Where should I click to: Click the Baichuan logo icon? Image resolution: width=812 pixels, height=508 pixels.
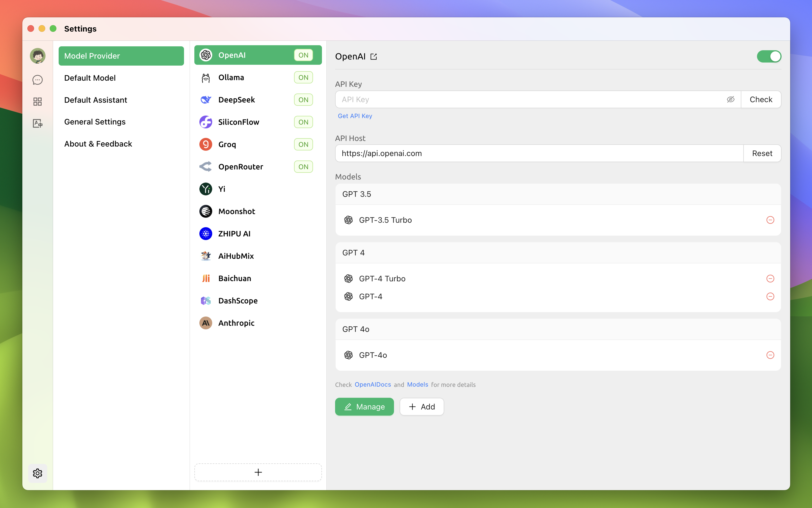pos(206,278)
